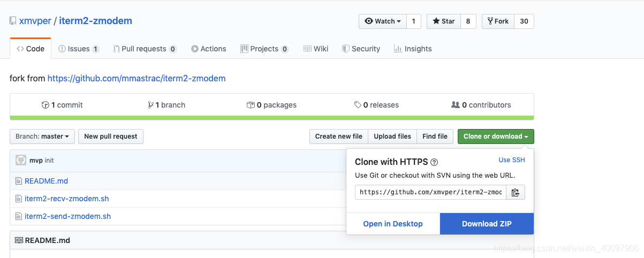Open the iterm2-recv-zmodem.sh file
Image resolution: width=644 pixels, height=258 pixels.
pos(67,199)
